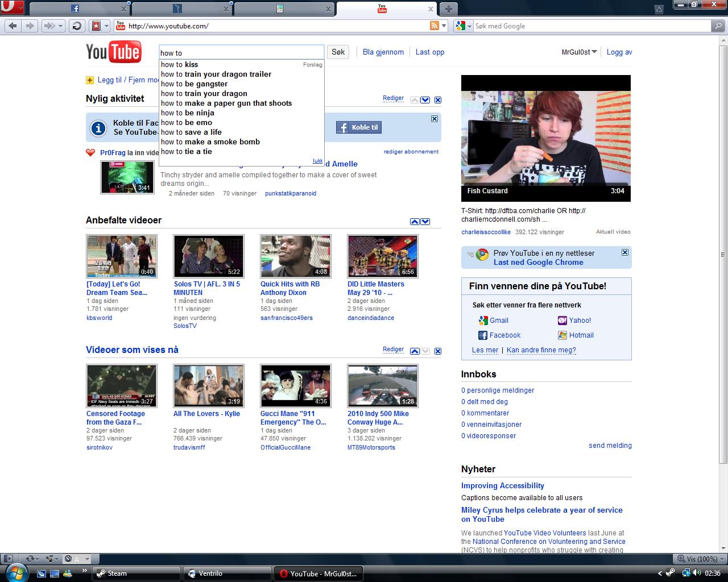
Task: Open a new tab with plus button
Action: [448, 9]
